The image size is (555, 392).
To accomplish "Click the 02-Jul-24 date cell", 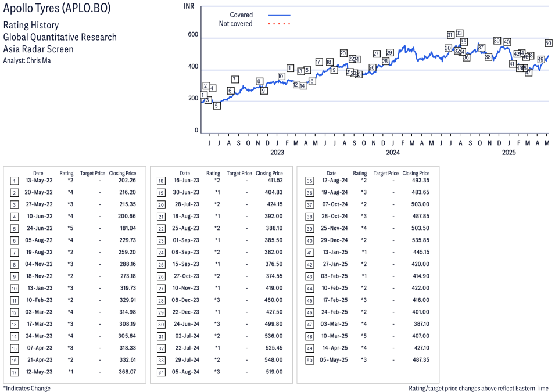I will pyautogui.click(x=187, y=336).
